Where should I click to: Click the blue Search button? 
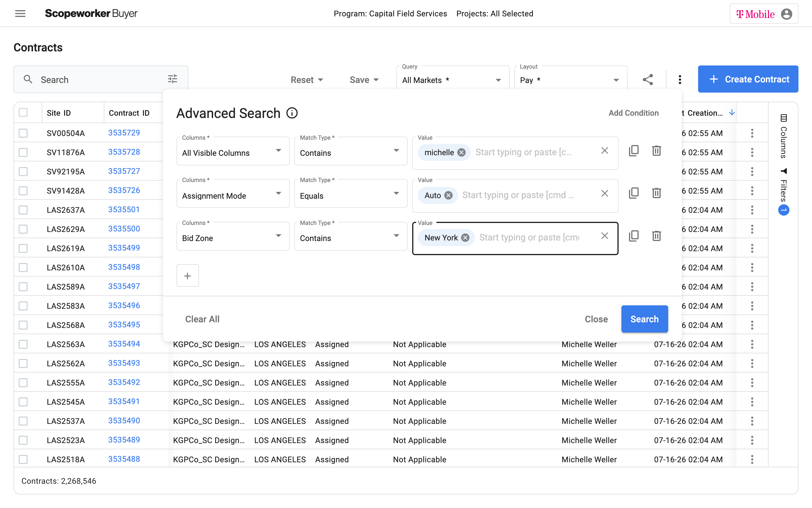(644, 319)
